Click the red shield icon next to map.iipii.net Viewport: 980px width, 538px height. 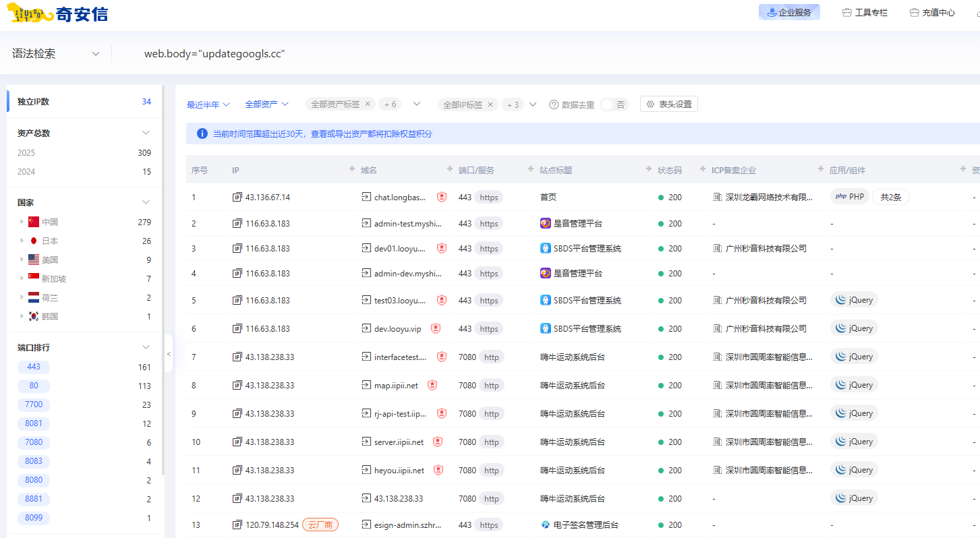pyautogui.click(x=432, y=385)
